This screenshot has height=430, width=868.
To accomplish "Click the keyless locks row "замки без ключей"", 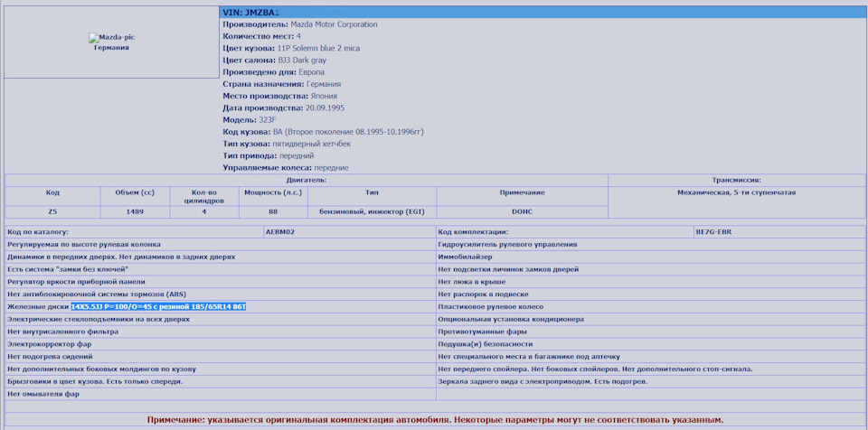I will (x=221, y=269).
